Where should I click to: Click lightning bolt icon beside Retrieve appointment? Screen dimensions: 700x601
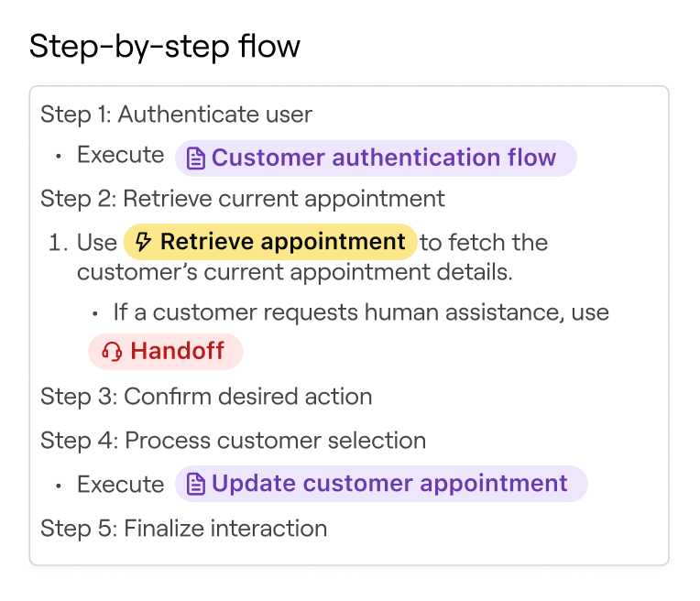coord(143,242)
